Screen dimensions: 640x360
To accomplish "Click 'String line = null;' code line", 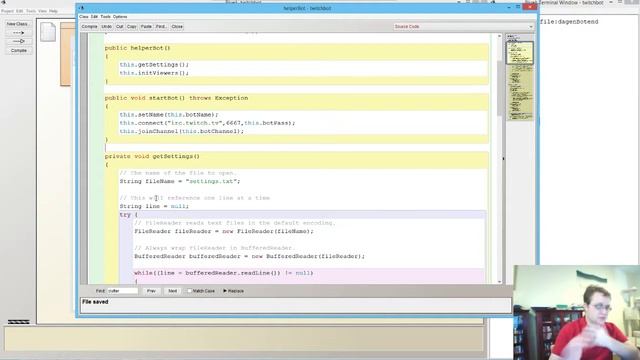I will (x=154, y=207).
